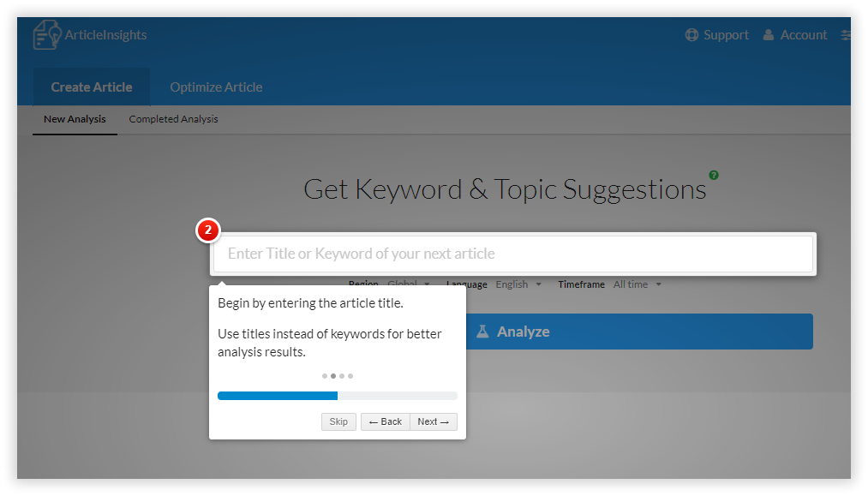
Task: Click Next to continue the tour
Action: click(x=434, y=421)
